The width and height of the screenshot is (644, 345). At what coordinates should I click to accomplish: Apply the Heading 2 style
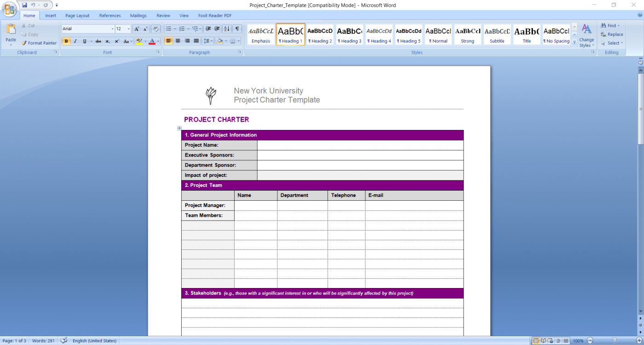320,34
